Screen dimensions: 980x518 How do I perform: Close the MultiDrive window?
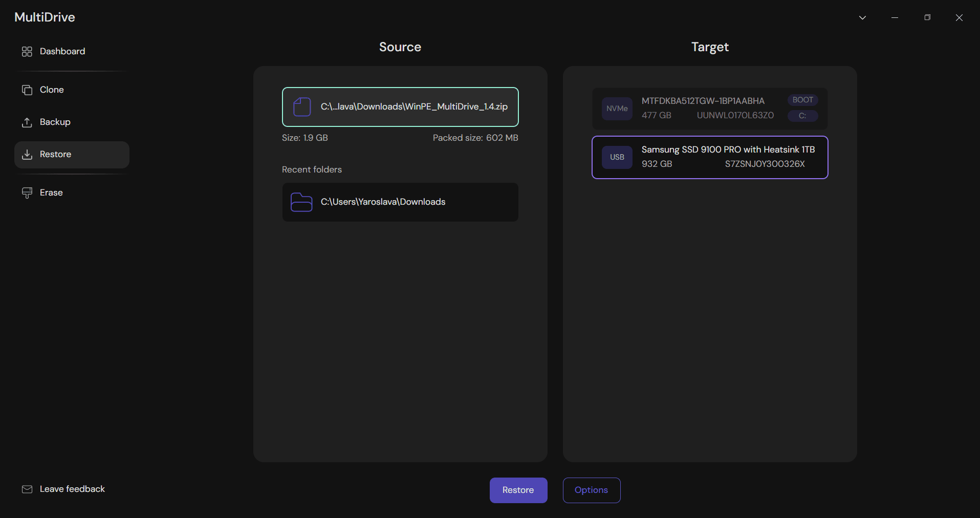click(959, 17)
